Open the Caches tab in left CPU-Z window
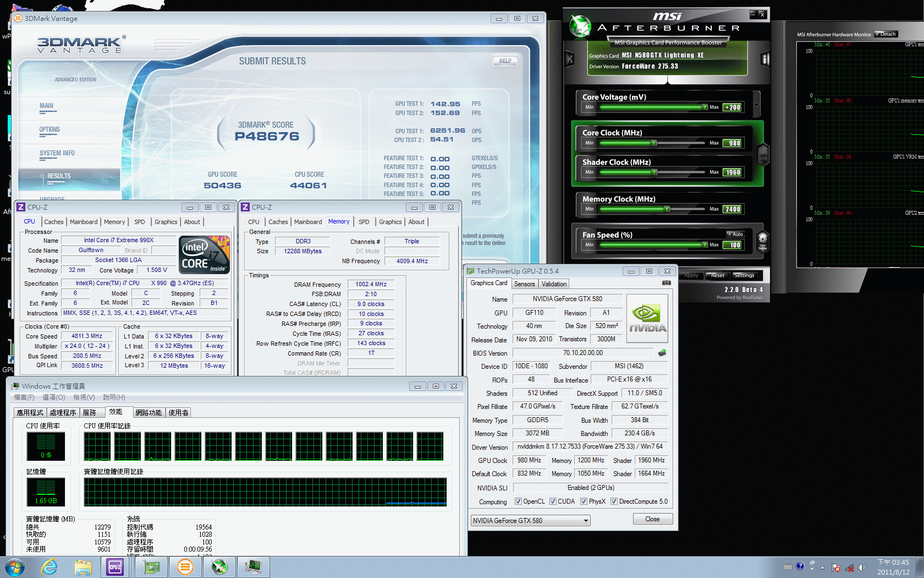 tap(54, 222)
